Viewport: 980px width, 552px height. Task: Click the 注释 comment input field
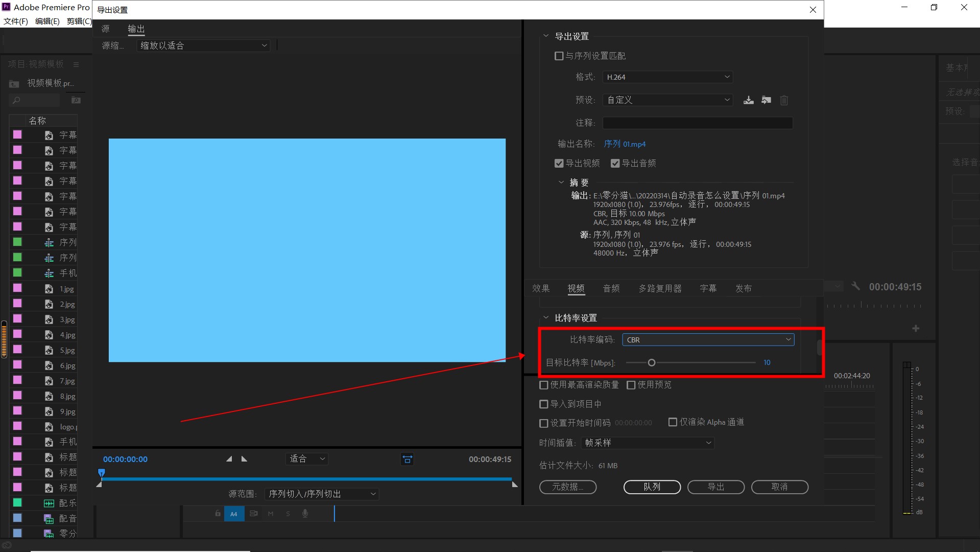[x=697, y=123]
